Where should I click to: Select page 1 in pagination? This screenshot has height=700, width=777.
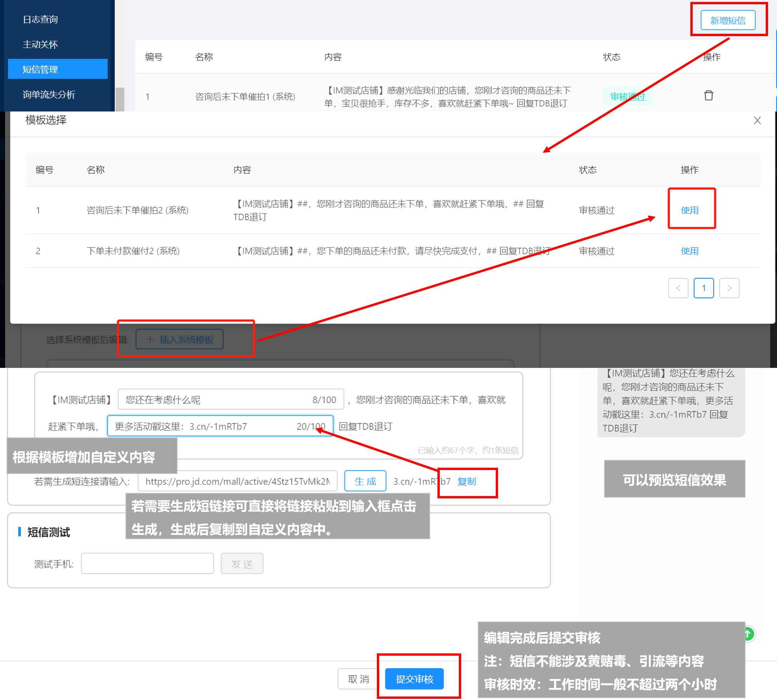coord(703,288)
